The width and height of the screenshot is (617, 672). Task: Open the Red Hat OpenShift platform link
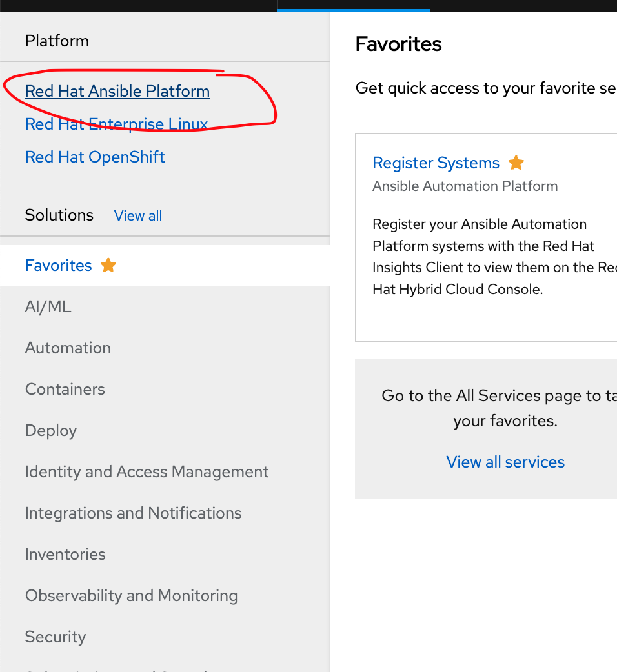pos(95,157)
